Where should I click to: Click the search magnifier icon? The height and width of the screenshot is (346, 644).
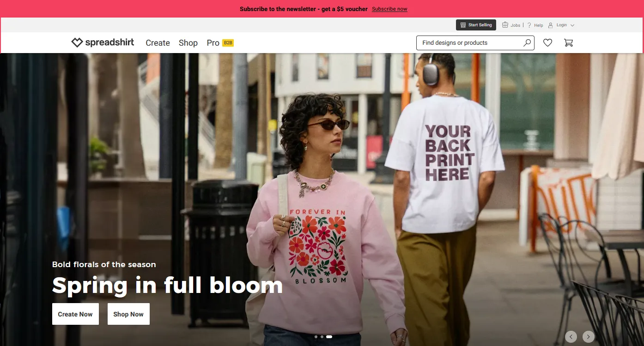pos(527,42)
